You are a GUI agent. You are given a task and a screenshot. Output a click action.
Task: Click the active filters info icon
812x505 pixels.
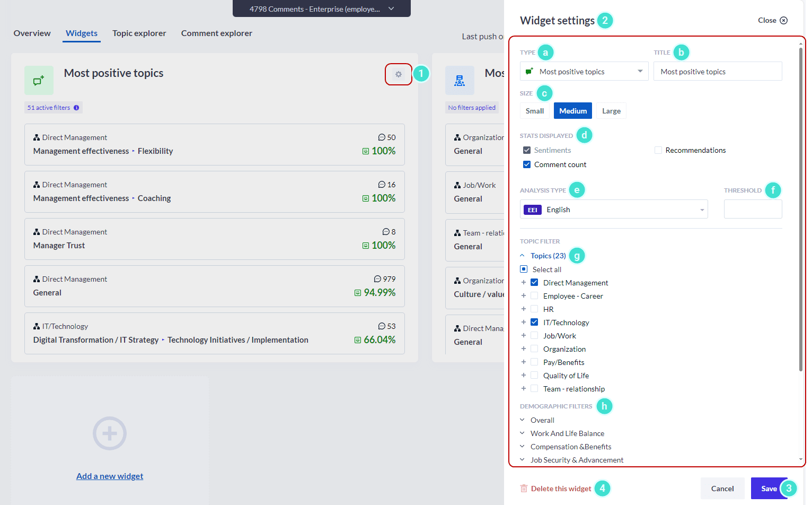76,108
